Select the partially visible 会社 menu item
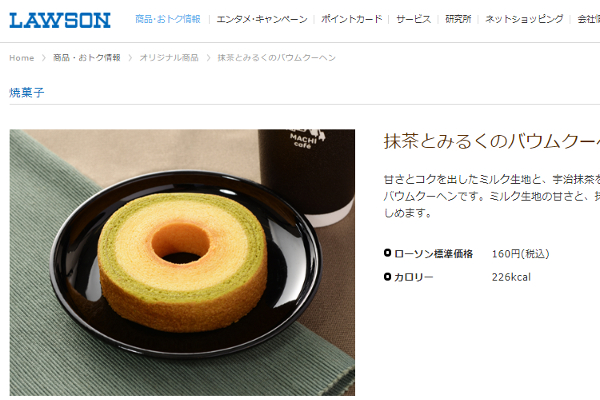600x400 pixels. point(589,19)
